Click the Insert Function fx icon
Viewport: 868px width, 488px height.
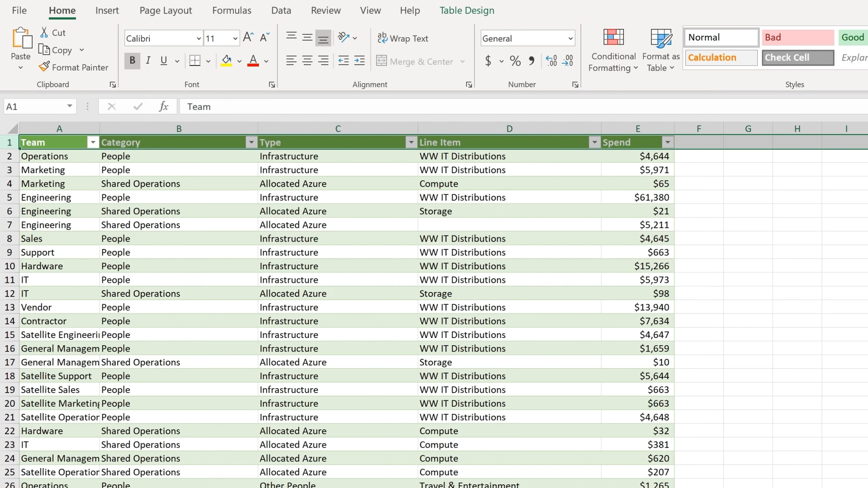point(164,107)
